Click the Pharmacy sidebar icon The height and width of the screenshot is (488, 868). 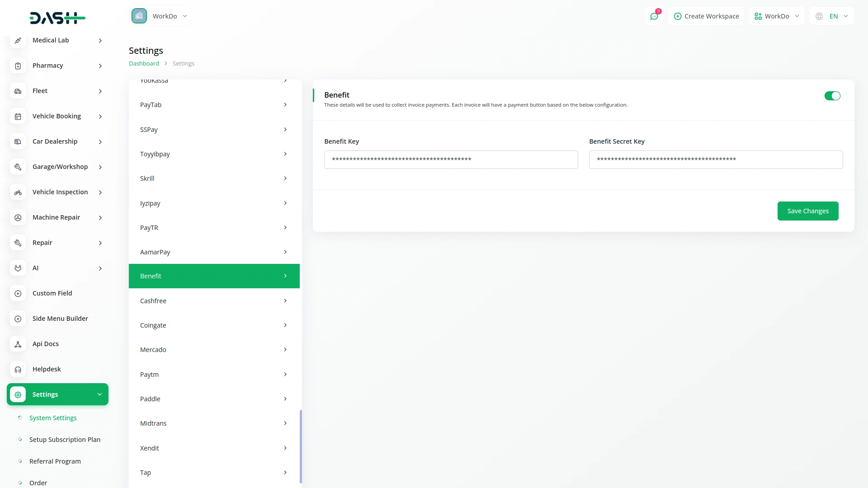pyautogui.click(x=18, y=66)
